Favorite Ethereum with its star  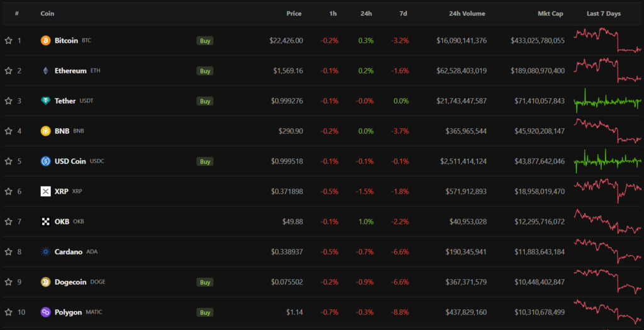coord(8,70)
